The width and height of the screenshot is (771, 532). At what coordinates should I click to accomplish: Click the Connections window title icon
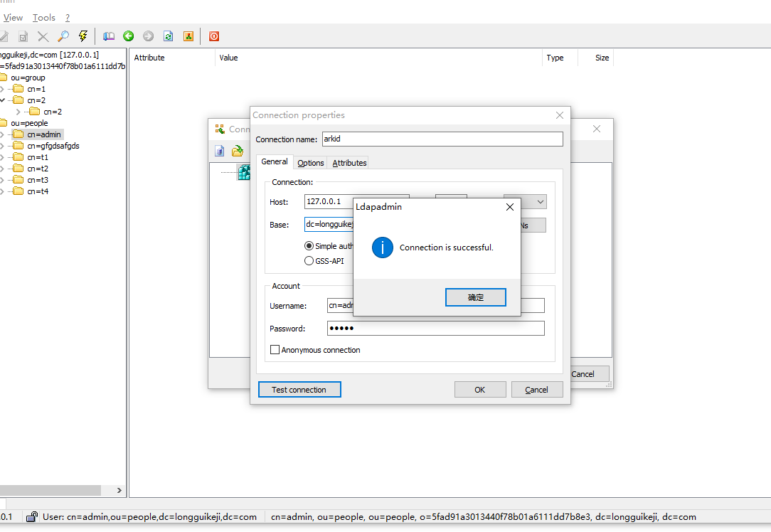point(220,129)
